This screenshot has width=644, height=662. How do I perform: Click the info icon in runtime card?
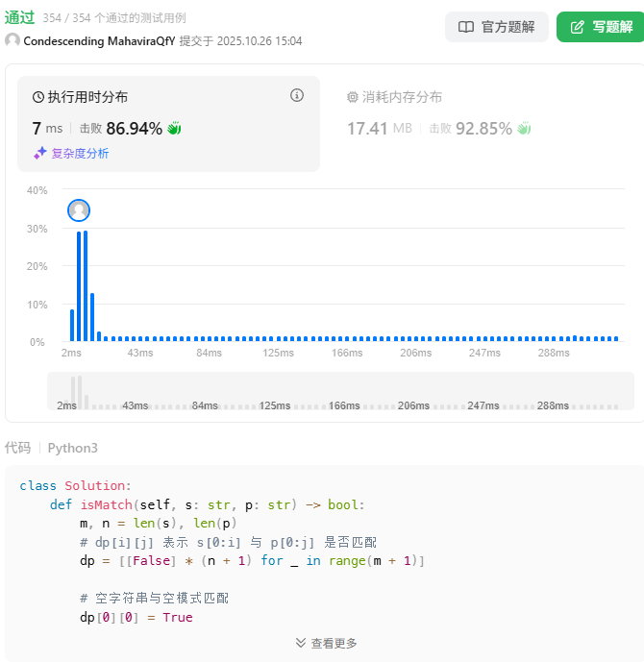point(297,95)
